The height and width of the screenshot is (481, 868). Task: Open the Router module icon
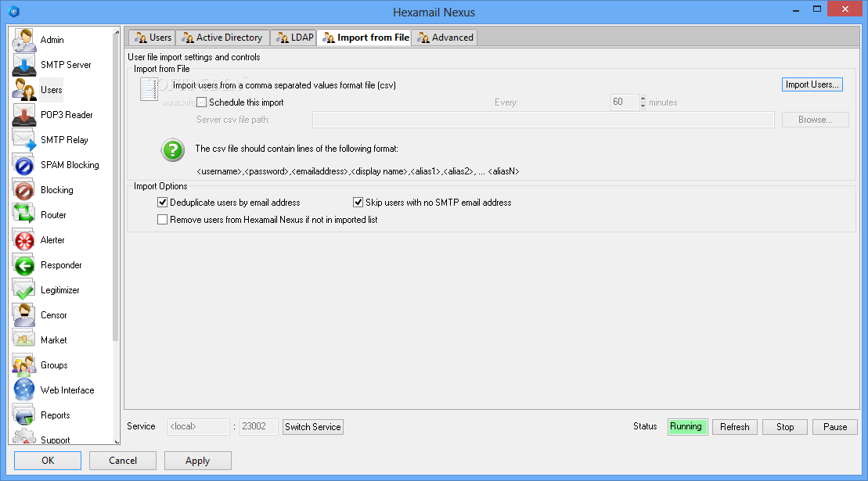click(x=24, y=215)
